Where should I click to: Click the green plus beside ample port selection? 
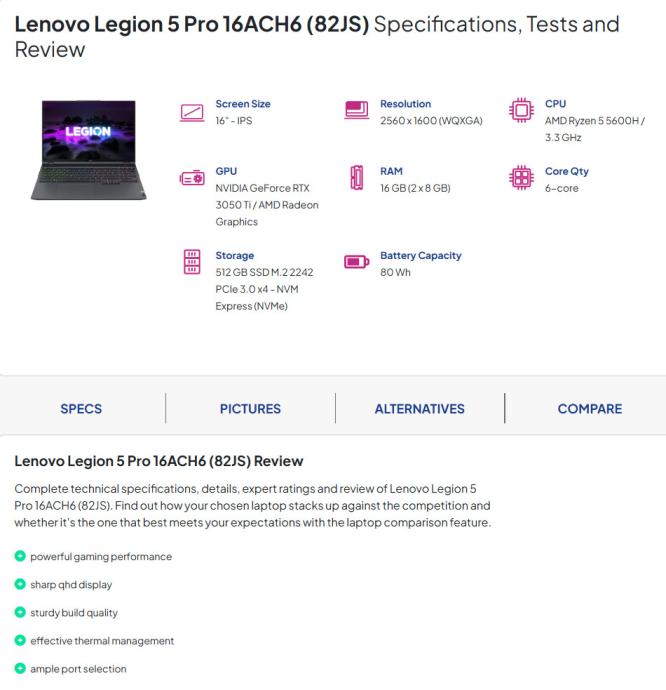19,669
